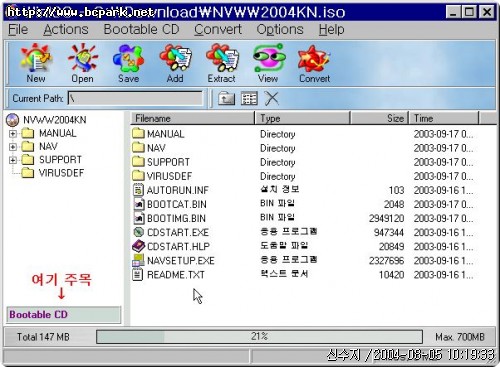The height and width of the screenshot is (367, 500).
Task: Open the Convert menu
Action: (x=218, y=30)
